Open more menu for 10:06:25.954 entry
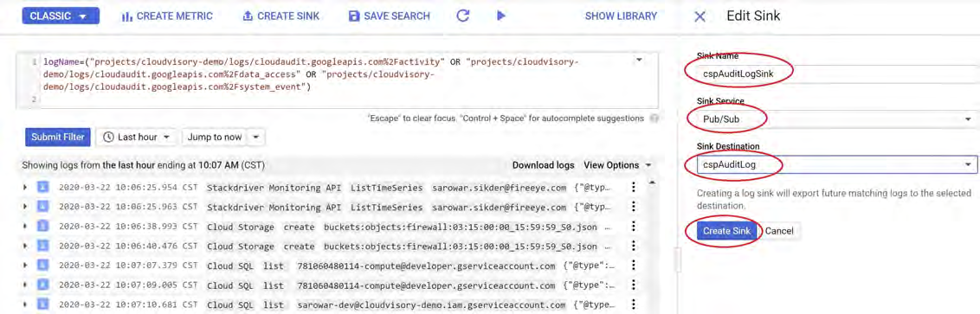 coord(633,188)
